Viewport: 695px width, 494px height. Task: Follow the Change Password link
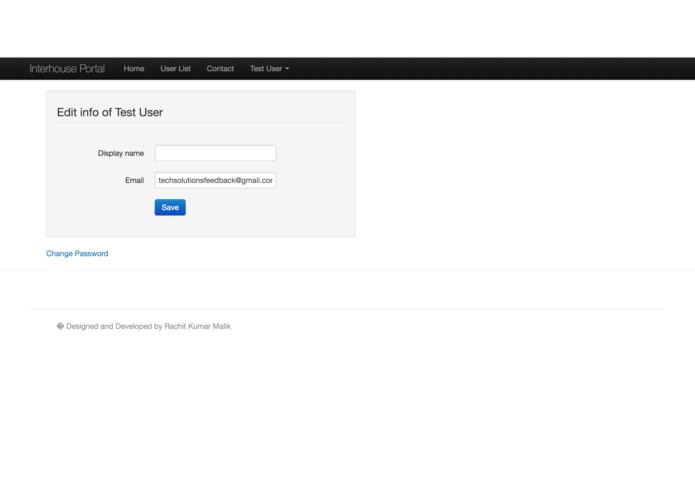[x=77, y=253]
